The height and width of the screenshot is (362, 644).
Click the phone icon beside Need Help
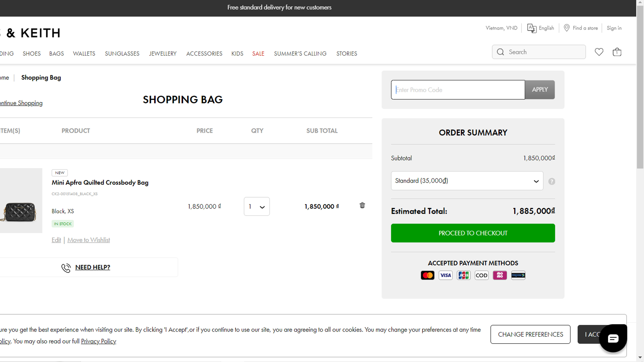coord(66,268)
